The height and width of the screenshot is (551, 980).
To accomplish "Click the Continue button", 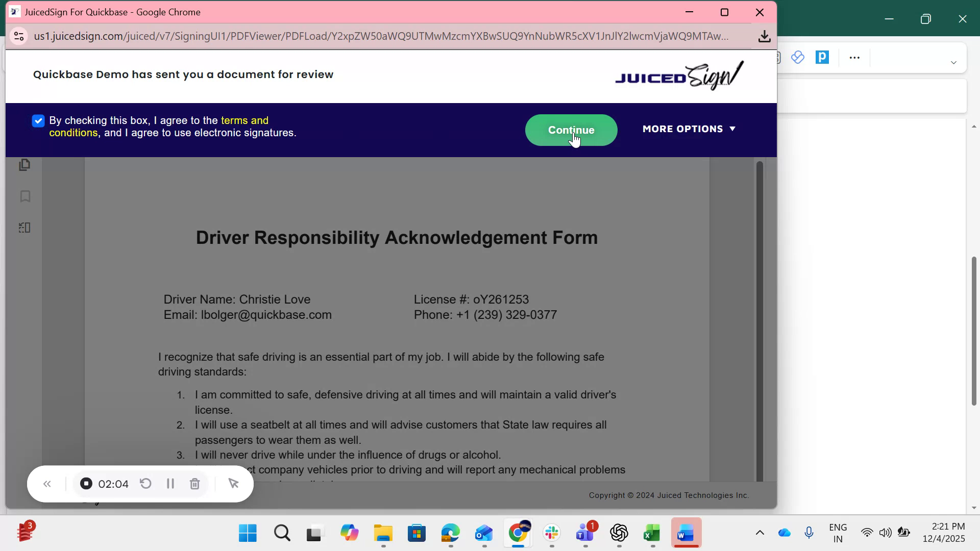I will pyautogui.click(x=571, y=130).
